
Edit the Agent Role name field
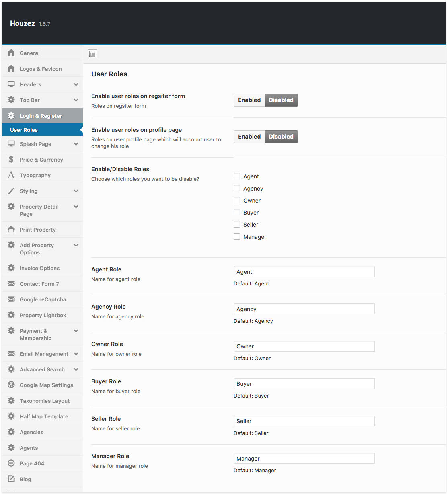(x=304, y=272)
